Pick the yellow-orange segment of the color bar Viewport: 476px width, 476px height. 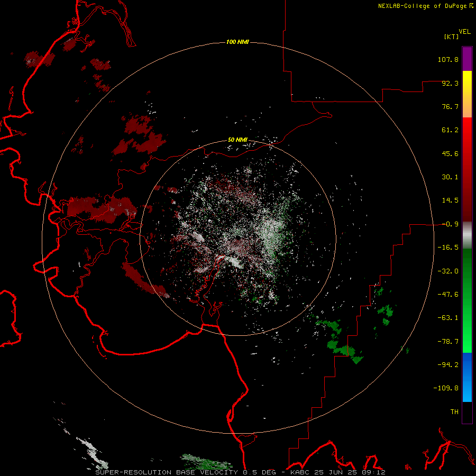(x=467, y=94)
